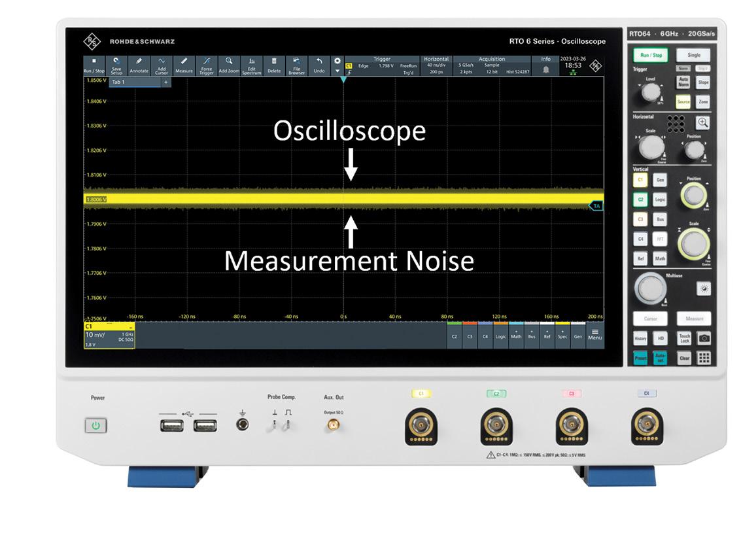This screenshot has height=560, width=741.
Task: Select the Annotate tool
Action: [x=139, y=65]
